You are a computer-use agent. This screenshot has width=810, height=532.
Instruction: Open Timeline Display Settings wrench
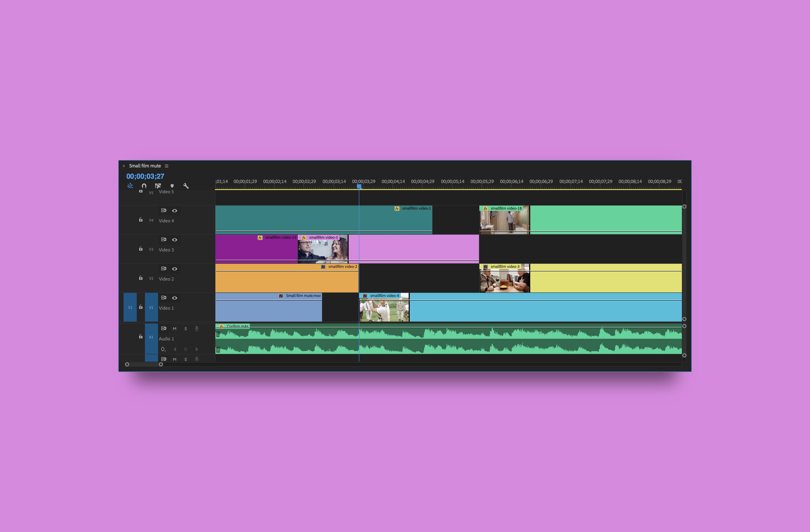[186, 186]
